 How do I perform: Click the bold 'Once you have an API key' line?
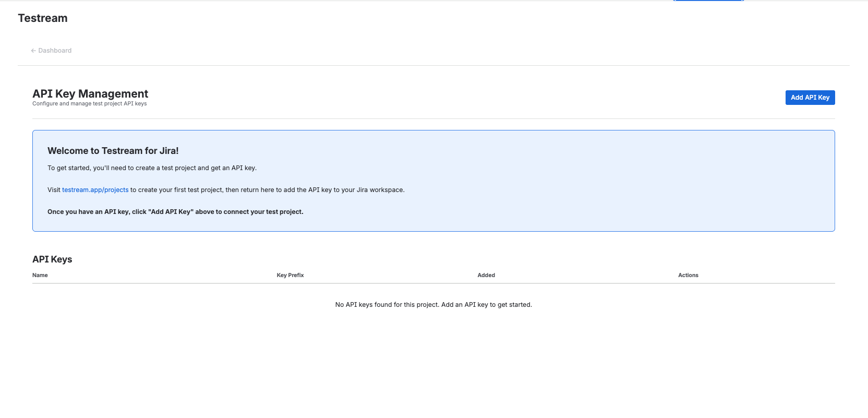pos(175,212)
